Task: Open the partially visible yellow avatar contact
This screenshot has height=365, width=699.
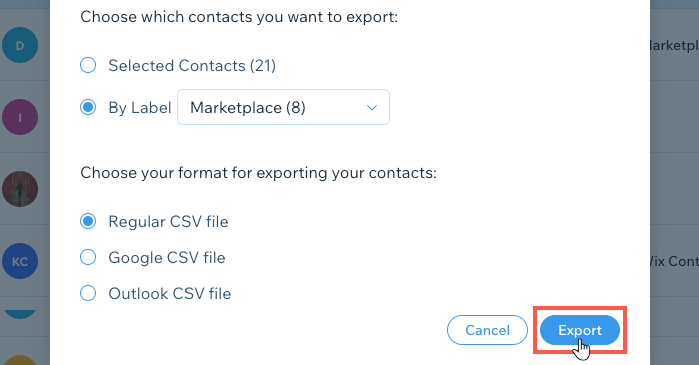Action: tap(20, 360)
